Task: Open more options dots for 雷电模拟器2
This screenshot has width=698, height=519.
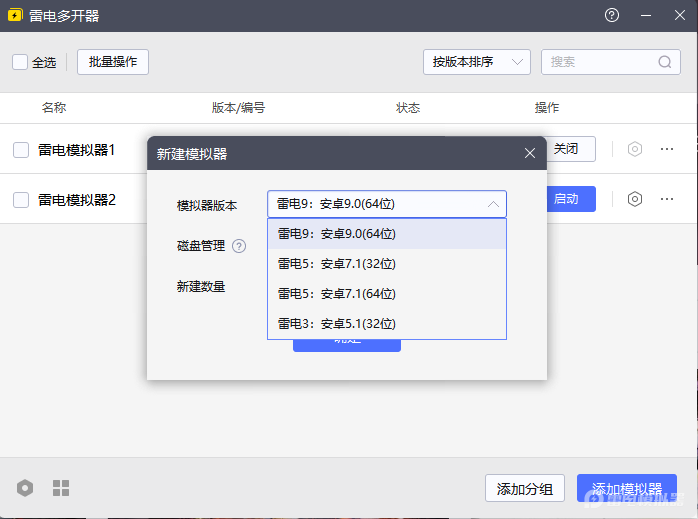Action: (x=666, y=199)
